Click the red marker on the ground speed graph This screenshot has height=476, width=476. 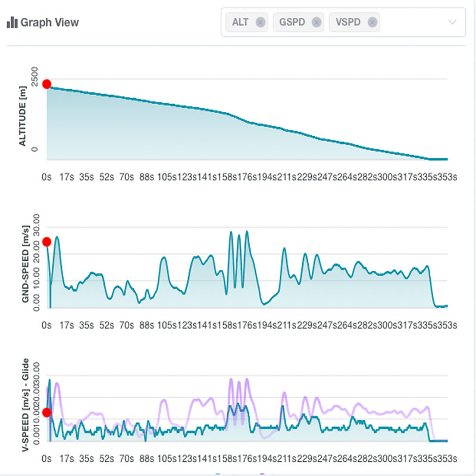click(x=46, y=242)
